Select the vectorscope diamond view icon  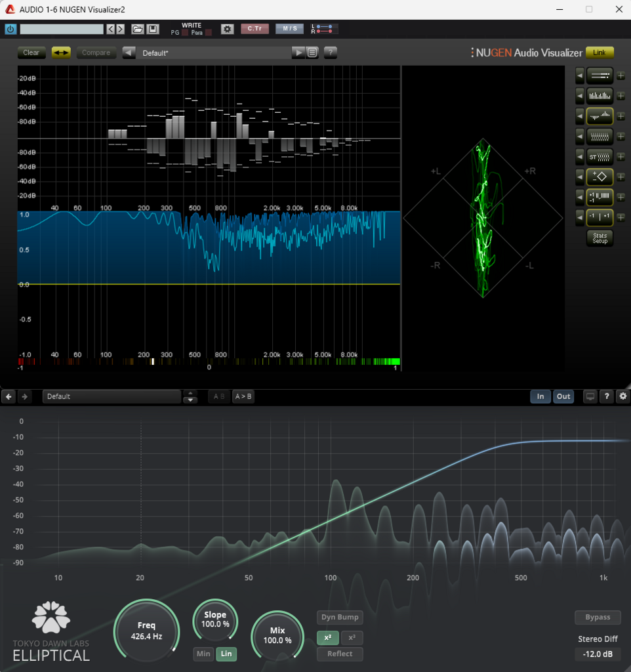point(600,177)
